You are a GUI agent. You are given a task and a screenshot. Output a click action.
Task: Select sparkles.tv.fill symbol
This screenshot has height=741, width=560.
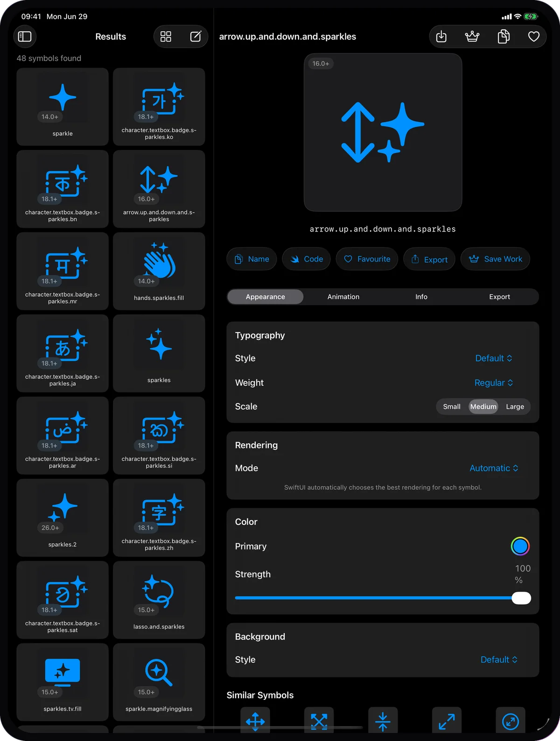pos(63,682)
